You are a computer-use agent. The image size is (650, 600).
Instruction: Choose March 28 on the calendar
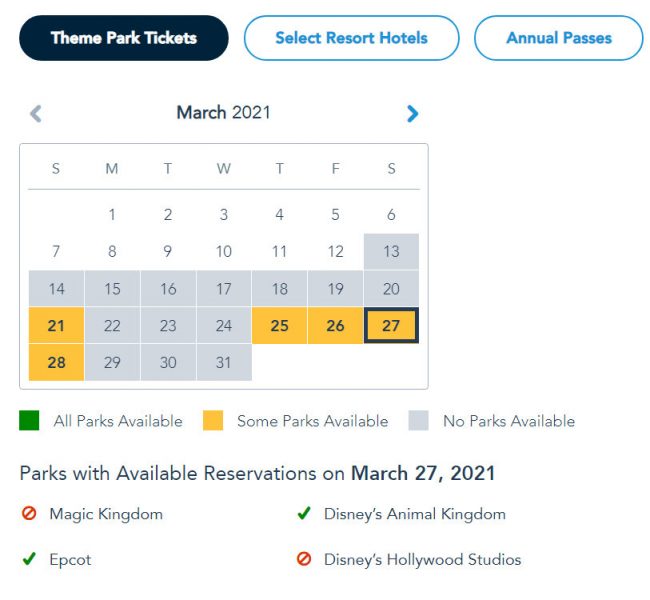point(56,362)
